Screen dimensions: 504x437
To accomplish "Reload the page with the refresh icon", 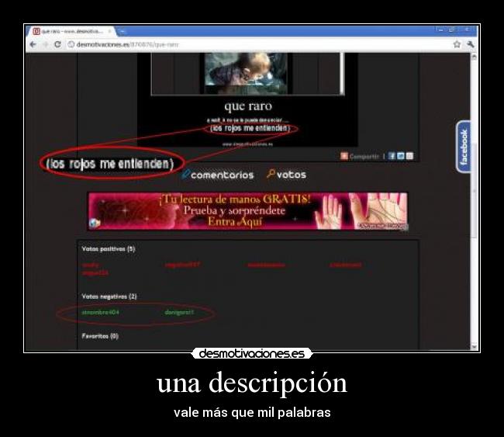I will click(58, 44).
